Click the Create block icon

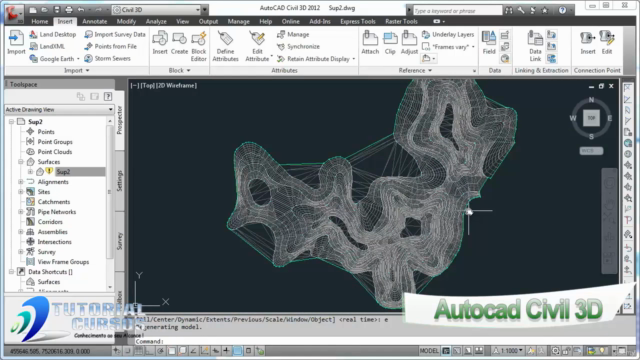click(179, 42)
